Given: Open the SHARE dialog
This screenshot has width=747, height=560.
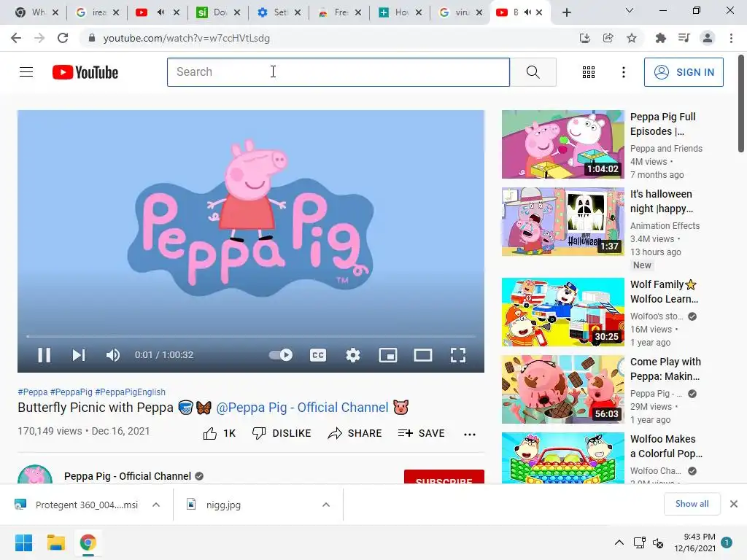Looking at the screenshot, I should 355,433.
